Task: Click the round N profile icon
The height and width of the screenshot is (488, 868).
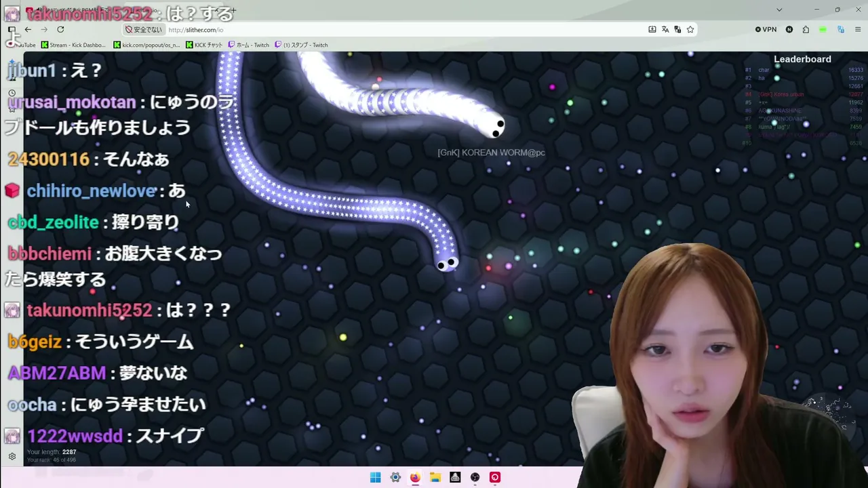Action: click(x=789, y=29)
